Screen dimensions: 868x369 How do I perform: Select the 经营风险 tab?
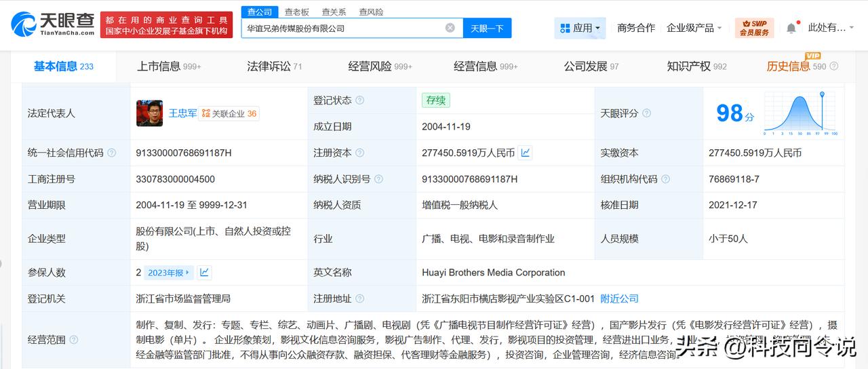click(x=380, y=66)
